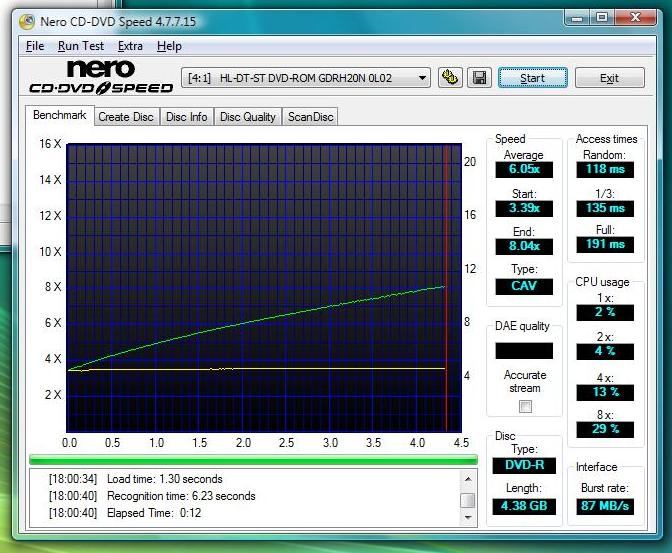This screenshot has height=553, width=672.
Task: Open the Extra menu
Action: [130, 46]
